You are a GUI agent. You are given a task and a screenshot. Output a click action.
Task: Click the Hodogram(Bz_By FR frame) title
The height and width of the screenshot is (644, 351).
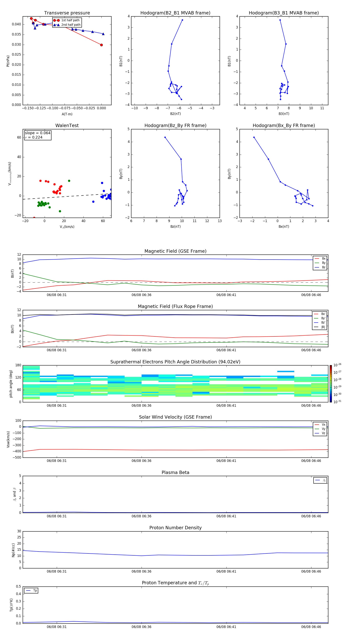point(175,125)
